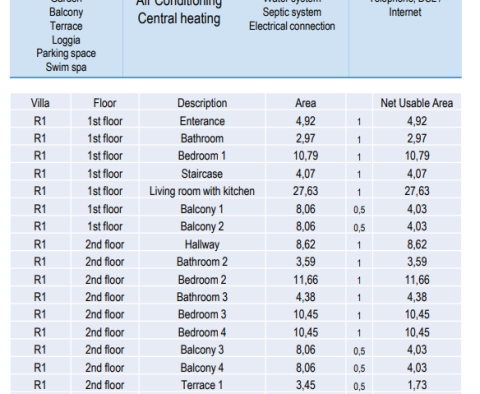Click the Bedroom 4 cell
The image size is (480, 394).
click(x=202, y=332)
